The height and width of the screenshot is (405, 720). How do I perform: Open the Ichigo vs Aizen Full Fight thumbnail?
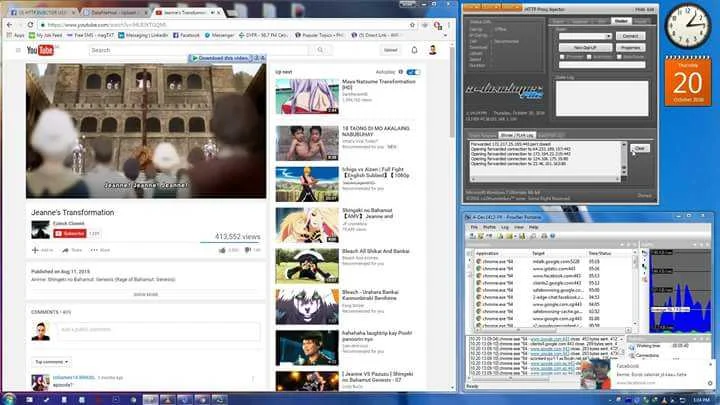[x=307, y=184]
